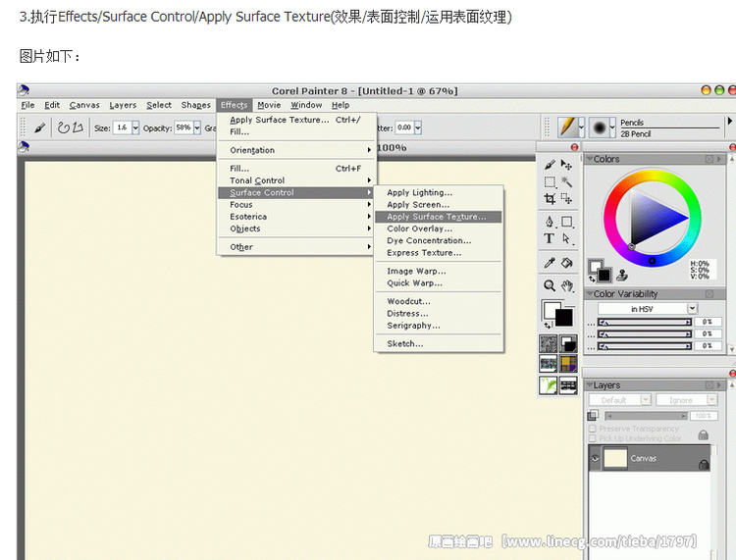Choose Freehand Strokes in property bar
Viewport: 736px width, 560px height.
[64, 127]
